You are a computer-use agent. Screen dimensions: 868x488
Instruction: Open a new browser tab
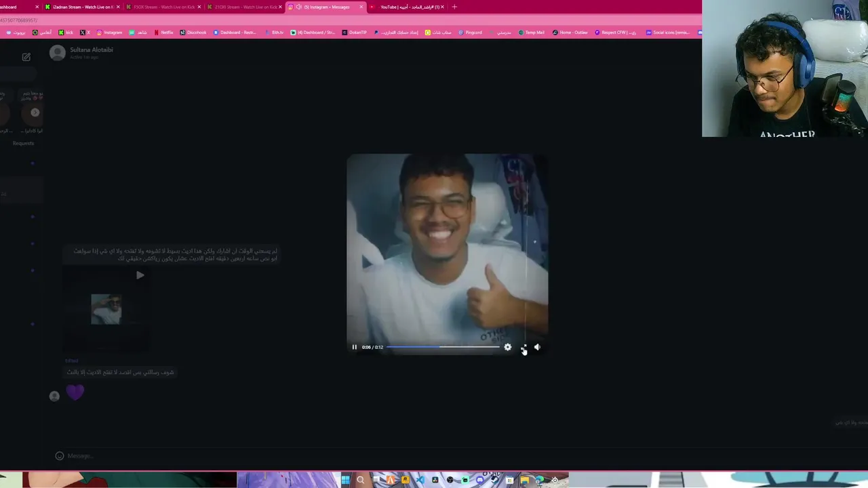click(454, 7)
